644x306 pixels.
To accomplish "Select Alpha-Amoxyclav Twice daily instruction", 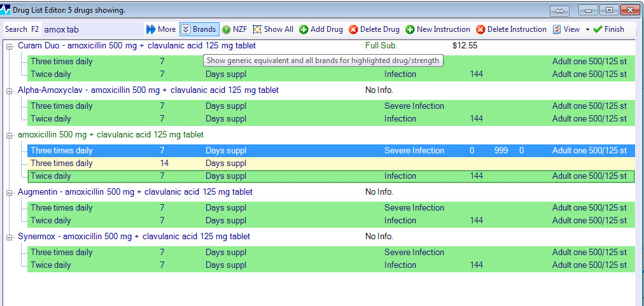I will (331, 119).
